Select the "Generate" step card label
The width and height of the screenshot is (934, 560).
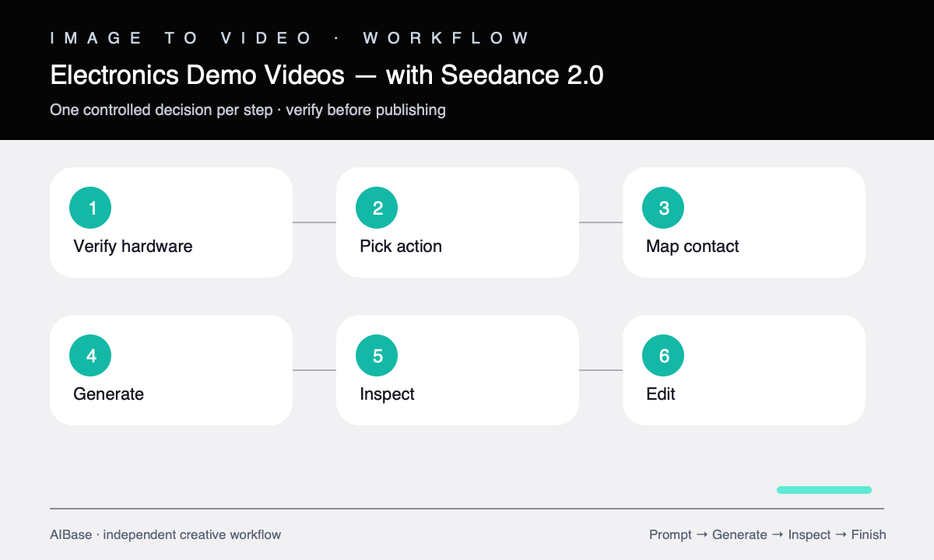(x=108, y=394)
